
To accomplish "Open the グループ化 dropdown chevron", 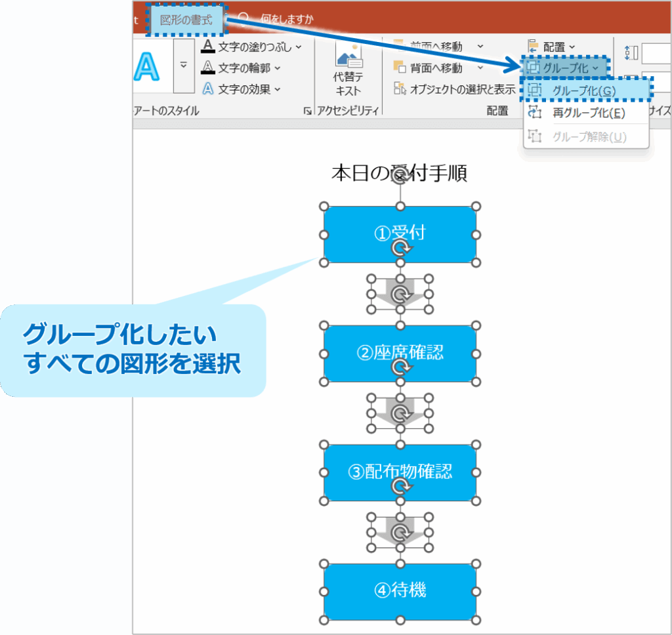I will pyautogui.click(x=595, y=68).
